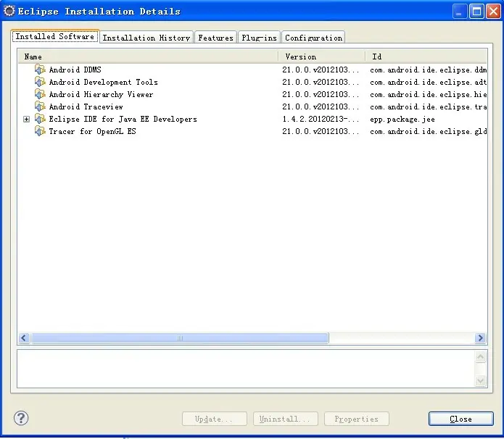Sort by the Id column header

[x=426, y=57]
